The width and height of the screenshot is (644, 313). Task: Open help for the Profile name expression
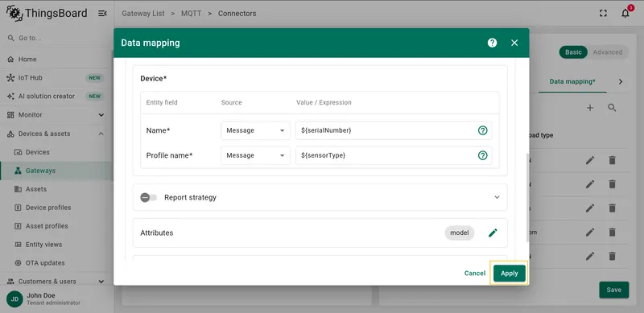coord(482,155)
